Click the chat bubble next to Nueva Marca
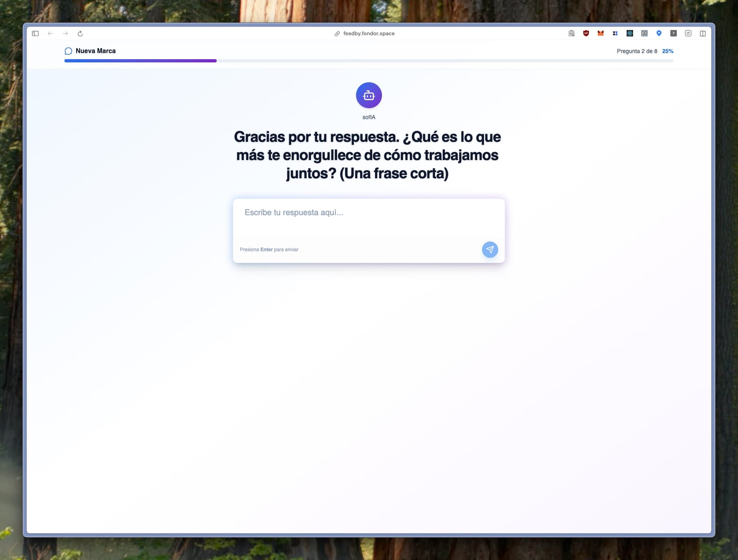 (68, 51)
